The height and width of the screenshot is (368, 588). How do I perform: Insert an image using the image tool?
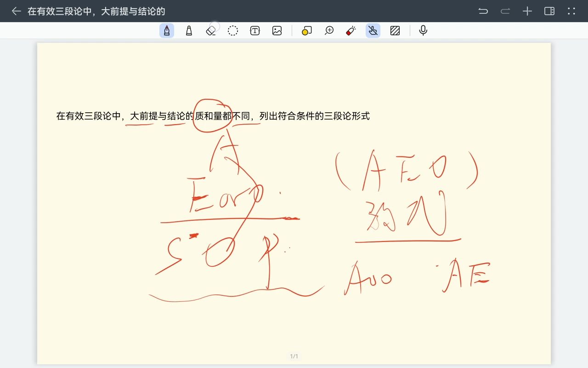point(277,30)
